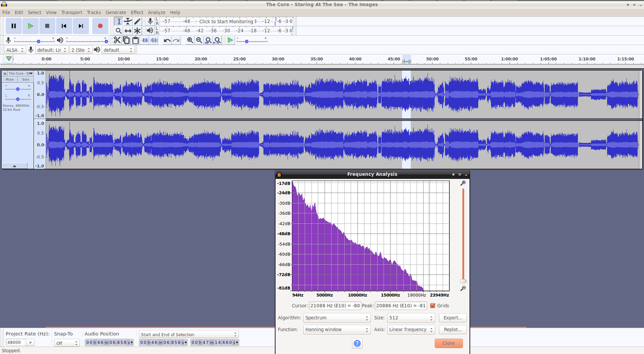Image resolution: width=644 pixels, height=354 pixels.
Task: Toggle the Grids checkbox
Action: coord(433,306)
